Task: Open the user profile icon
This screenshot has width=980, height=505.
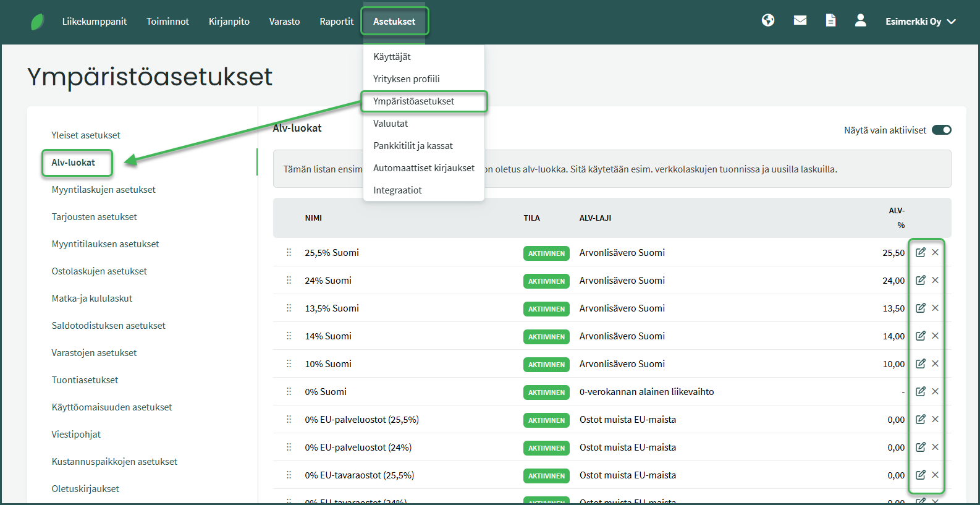Action: pos(860,20)
